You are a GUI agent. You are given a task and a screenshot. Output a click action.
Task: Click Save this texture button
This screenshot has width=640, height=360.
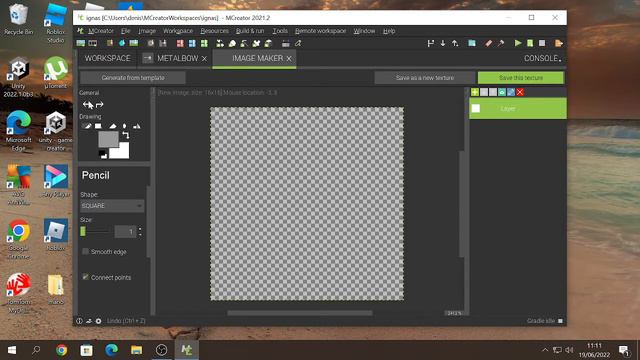click(521, 78)
